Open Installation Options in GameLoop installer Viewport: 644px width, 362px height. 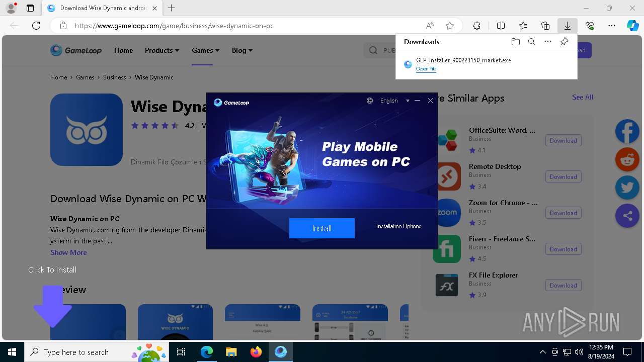click(x=398, y=226)
